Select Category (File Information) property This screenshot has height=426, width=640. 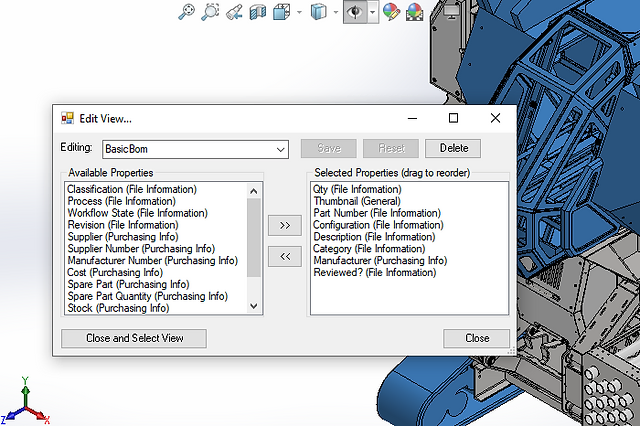369,248
